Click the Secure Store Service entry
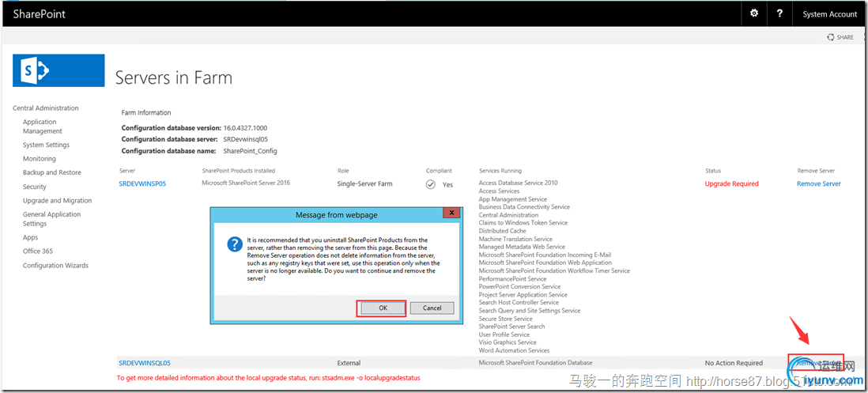 tap(505, 319)
